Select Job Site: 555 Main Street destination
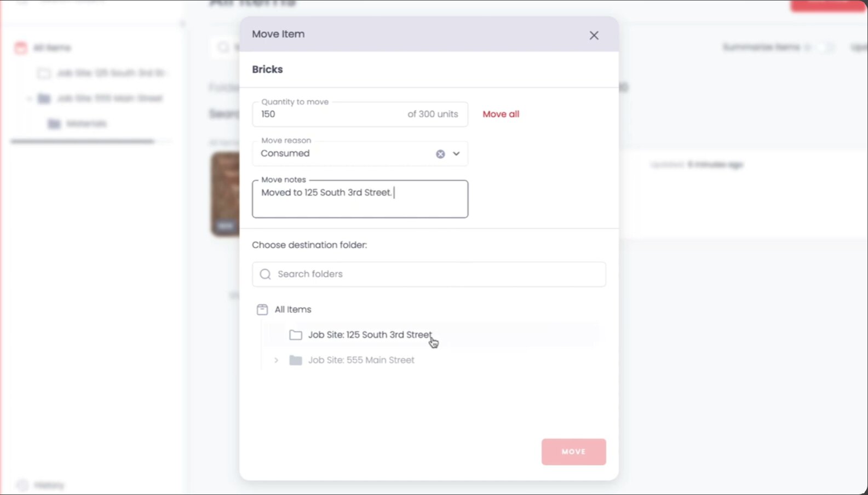The width and height of the screenshot is (868, 495). 361,360
